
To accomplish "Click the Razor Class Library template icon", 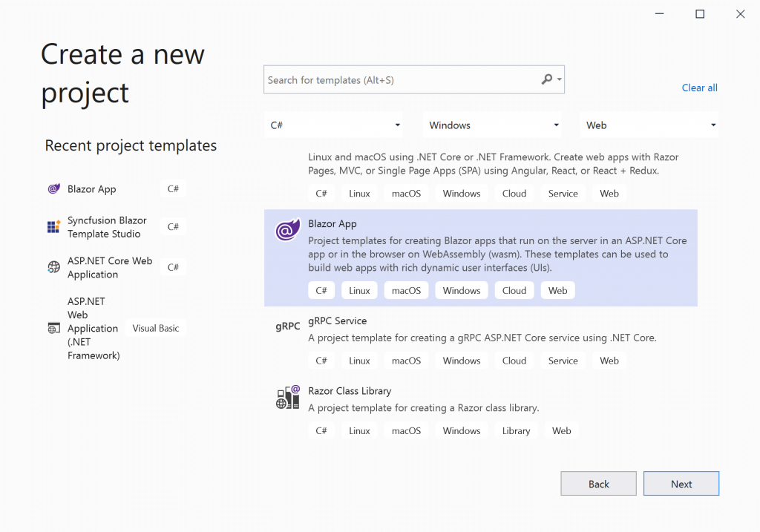I will [287, 397].
